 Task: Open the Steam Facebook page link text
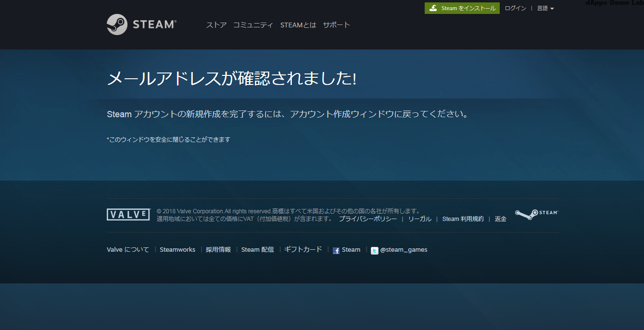click(x=351, y=250)
